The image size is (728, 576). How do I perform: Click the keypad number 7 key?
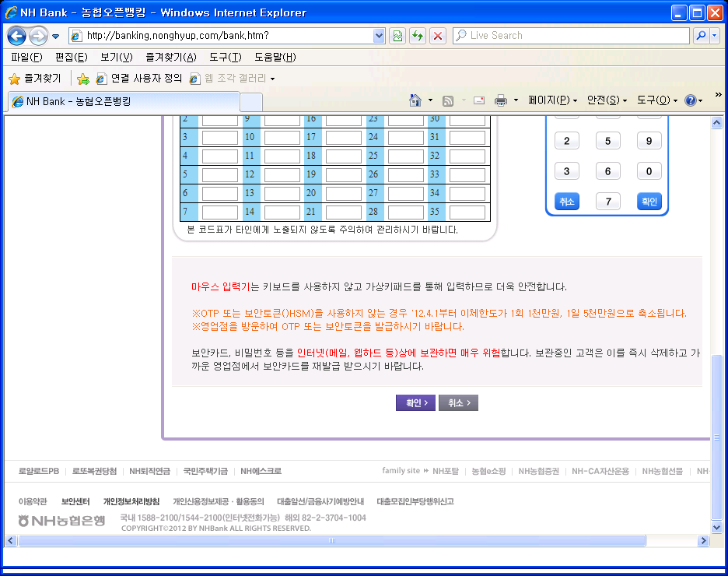click(x=607, y=201)
